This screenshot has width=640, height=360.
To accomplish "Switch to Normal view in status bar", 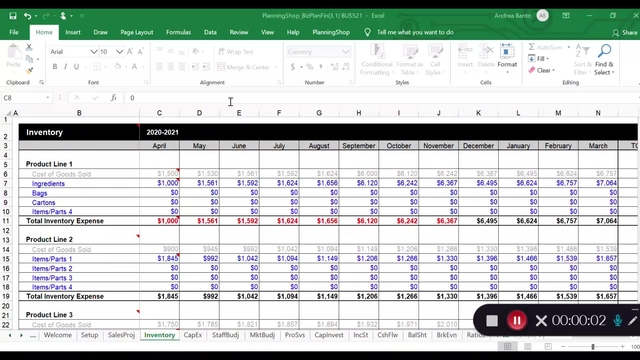I will click(507, 347).
